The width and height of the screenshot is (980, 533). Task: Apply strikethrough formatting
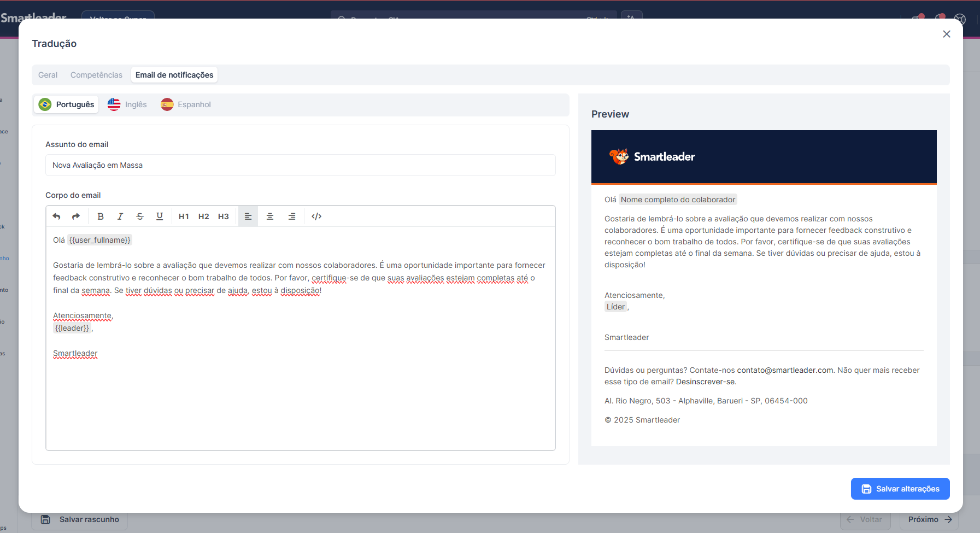[x=140, y=216]
